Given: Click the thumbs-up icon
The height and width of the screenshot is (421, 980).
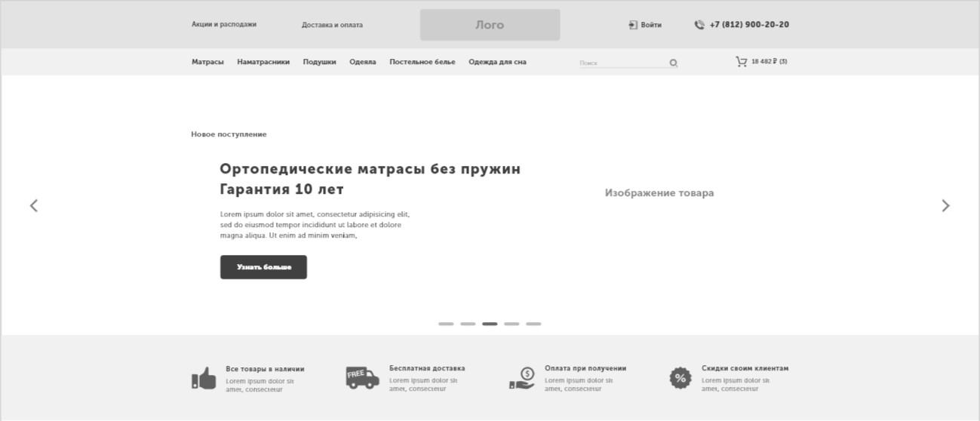Looking at the screenshot, I should [x=204, y=378].
